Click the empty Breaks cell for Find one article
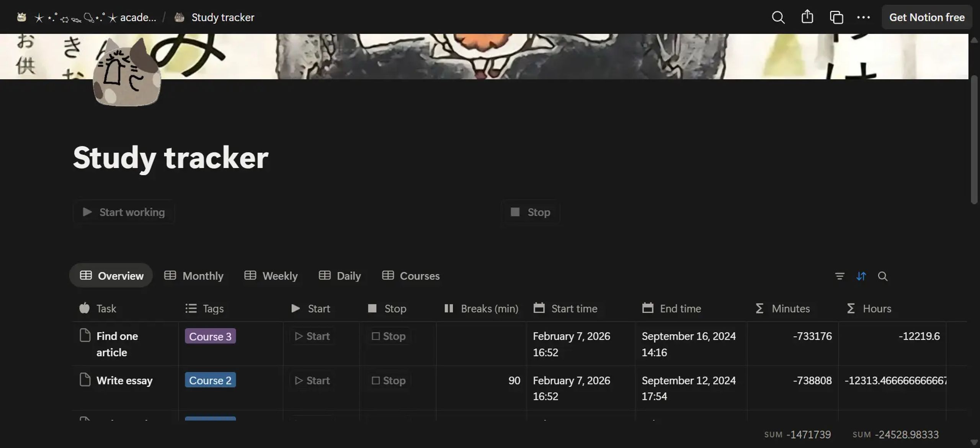This screenshot has width=980, height=448. pos(481,344)
